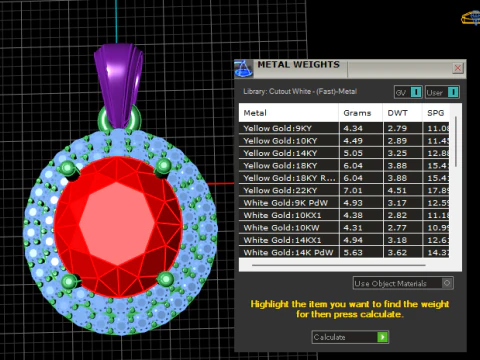Click DWT value 3.18
The width and height of the screenshot is (480, 360).
397,240
